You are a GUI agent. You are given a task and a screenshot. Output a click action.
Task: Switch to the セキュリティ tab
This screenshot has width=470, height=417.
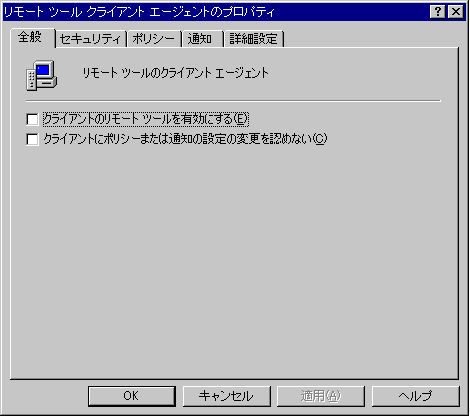tap(90, 39)
